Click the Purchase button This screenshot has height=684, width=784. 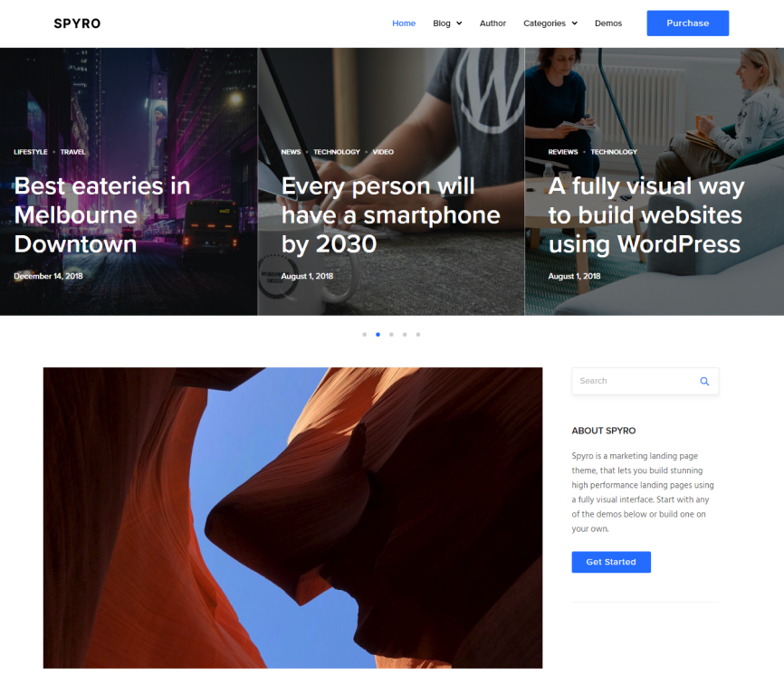[x=687, y=23]
